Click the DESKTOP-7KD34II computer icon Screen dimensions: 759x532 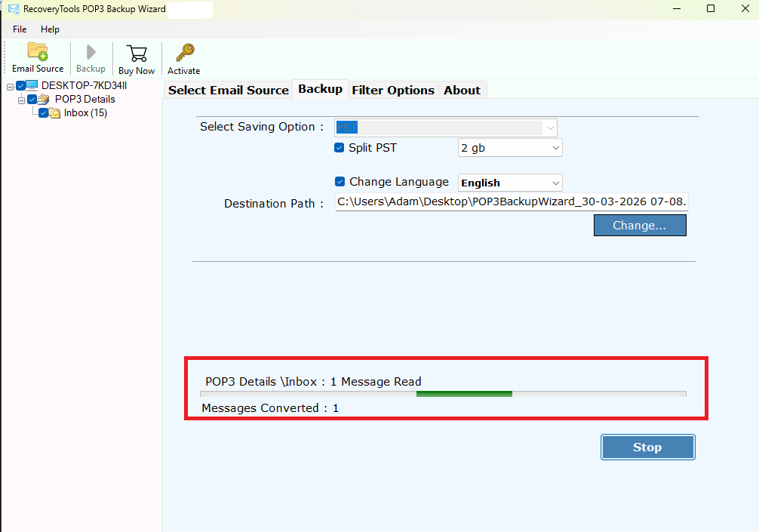click(x=32, y=86)
